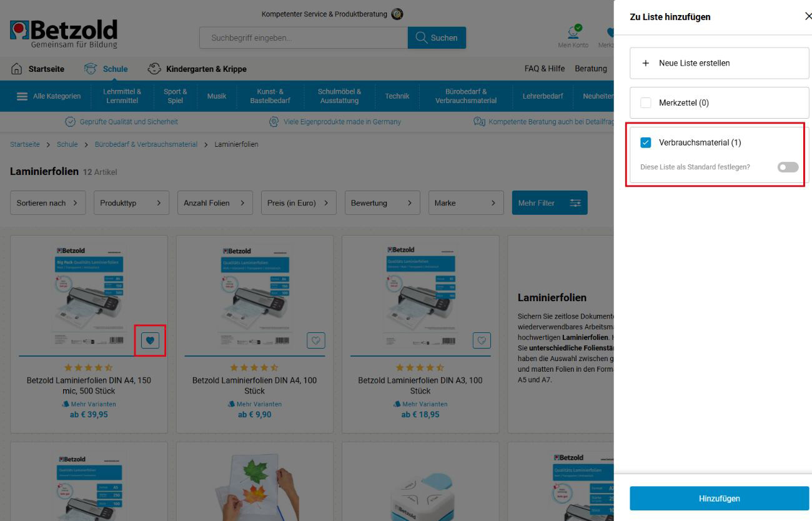Click the Mehr Filter sliders icon
Viewport: 812px width, 521px height.
click(x=575, y=203)
